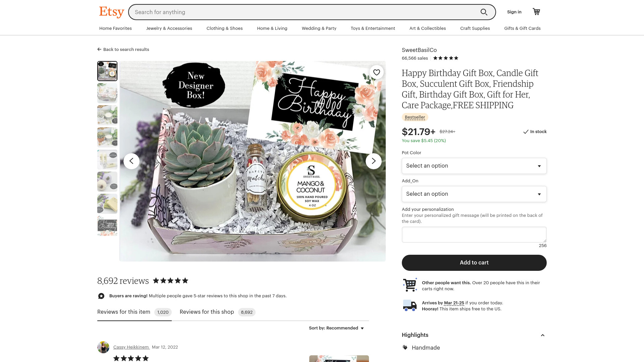Open the SweetBasilCo shop link
Viewport: 644px width, 362px height.
[419, 50]
